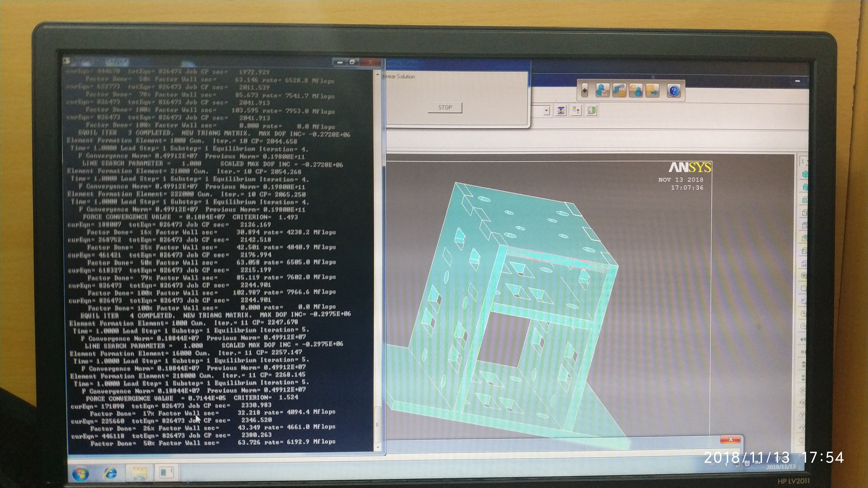The image size is (868, 488).
Task: Click the 'Factor Done= 16%' console line
Action: [x=211, y=232]
